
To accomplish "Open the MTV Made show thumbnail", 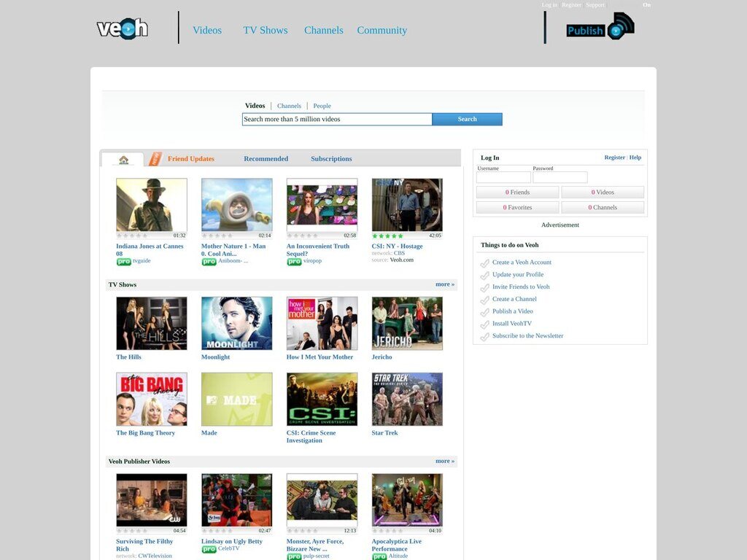I will click(x=237, y=399).
